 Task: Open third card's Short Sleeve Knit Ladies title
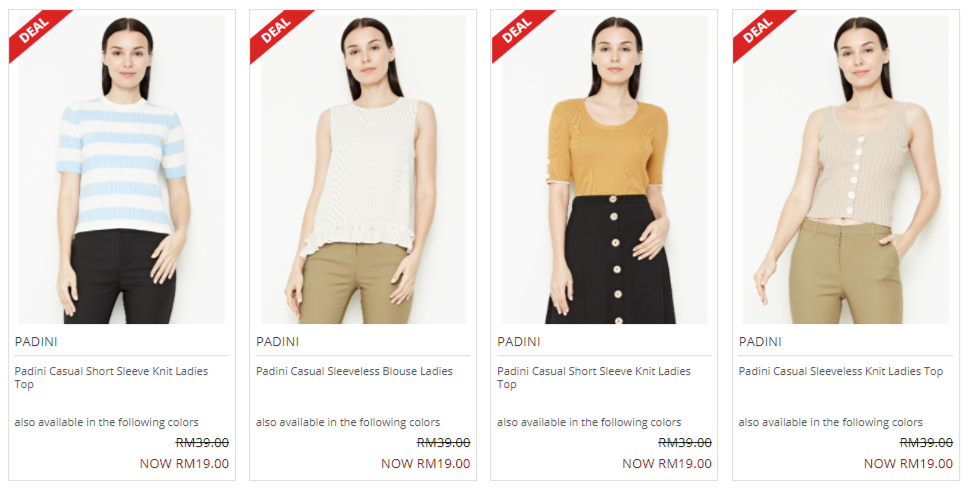click(x=594, y=378)
